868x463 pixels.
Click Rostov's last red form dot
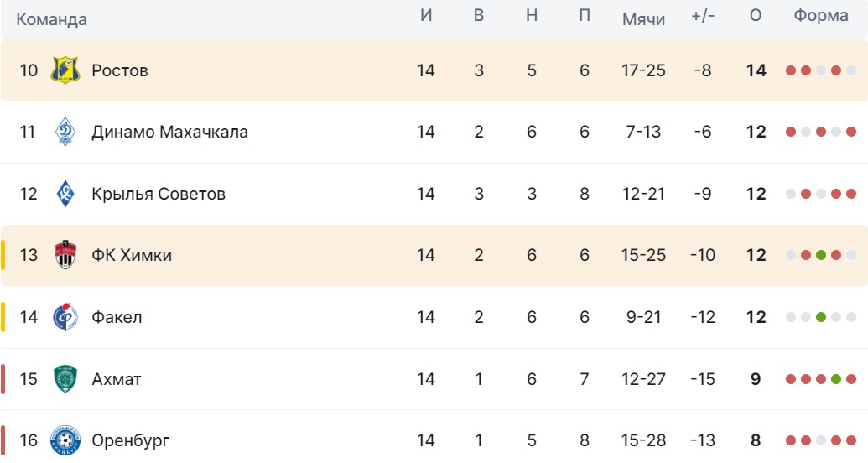836,70
